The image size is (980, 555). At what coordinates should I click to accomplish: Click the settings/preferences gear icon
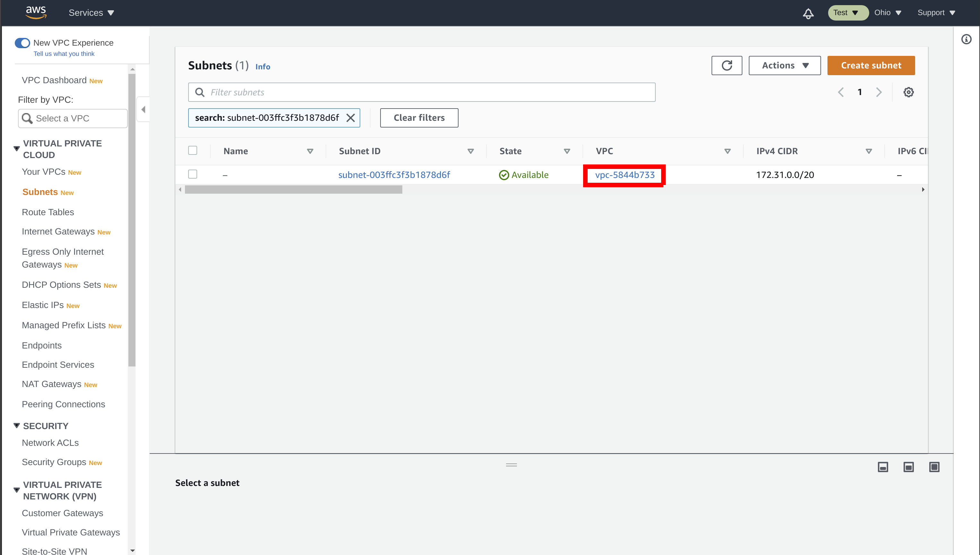pyautogui.click(x=909, y=92)
